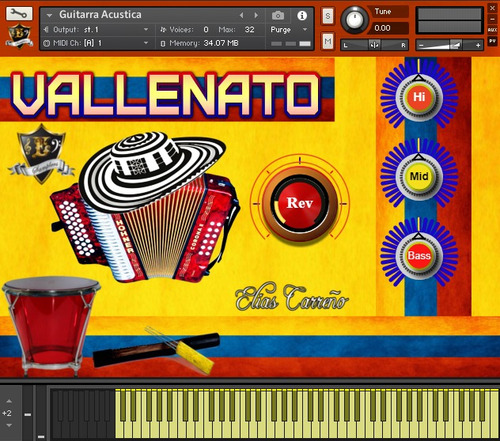Click the pan L-R slider
The image size is (500, 441).
[374, 45]
